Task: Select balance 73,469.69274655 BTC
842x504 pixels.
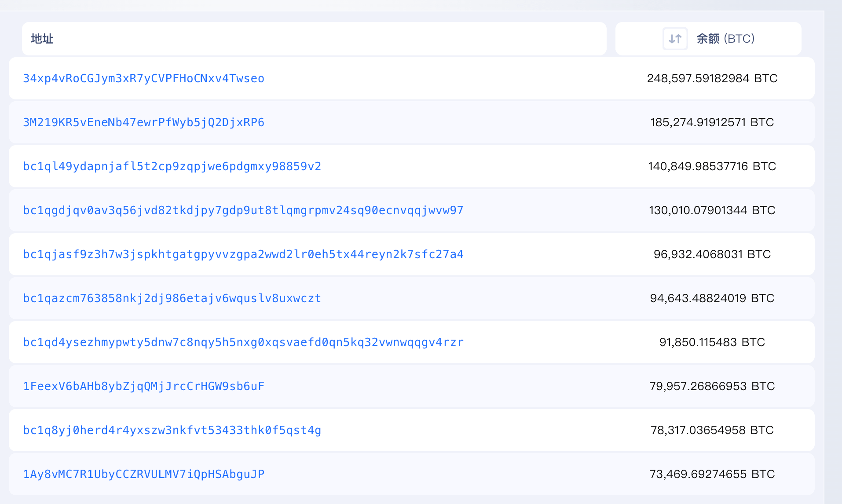Action: pyautogui.click(x=712, y=474)
